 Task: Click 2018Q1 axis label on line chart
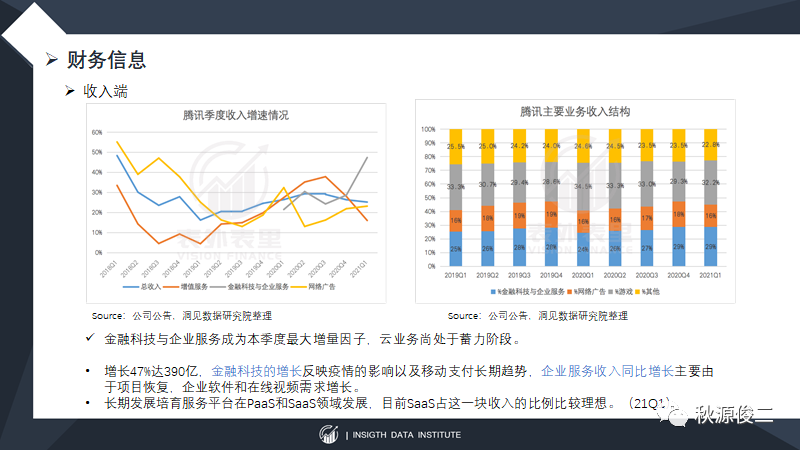[x=108, y=269]
